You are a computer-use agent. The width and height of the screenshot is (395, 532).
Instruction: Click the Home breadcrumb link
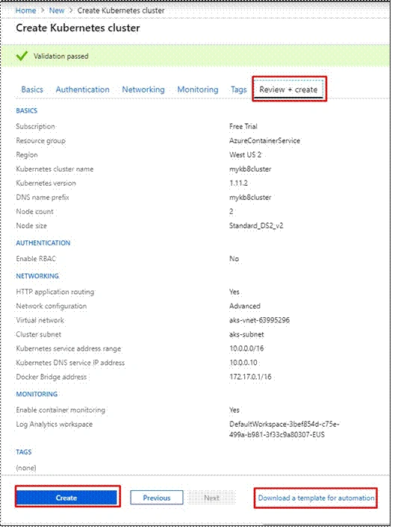[x=25, y=10]
